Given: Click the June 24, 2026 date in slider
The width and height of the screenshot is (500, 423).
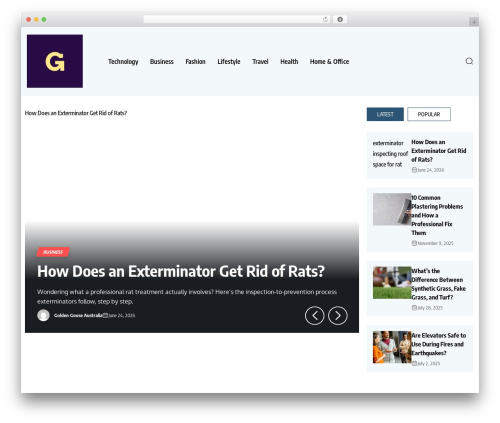Looking at the screenshot, I should 122,315.
